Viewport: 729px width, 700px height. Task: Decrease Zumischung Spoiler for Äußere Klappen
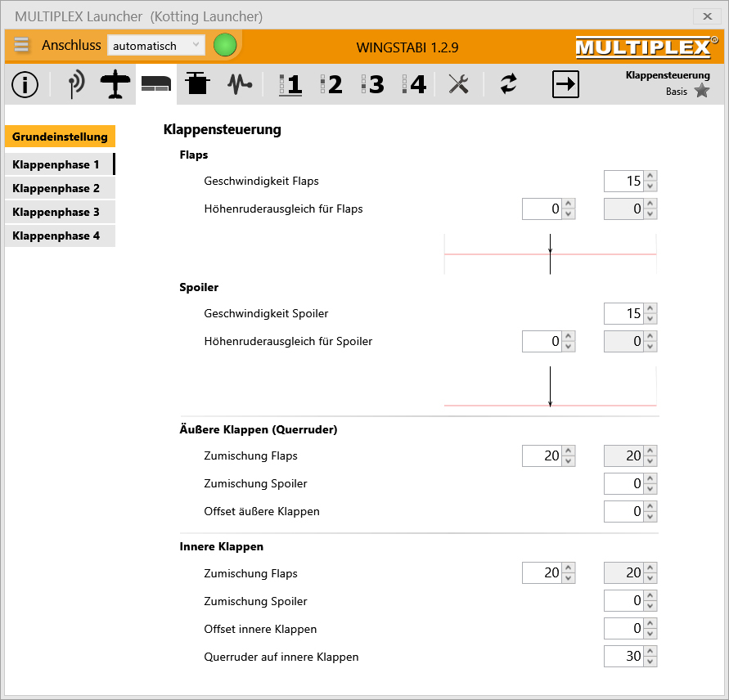(x=650, y=489)
